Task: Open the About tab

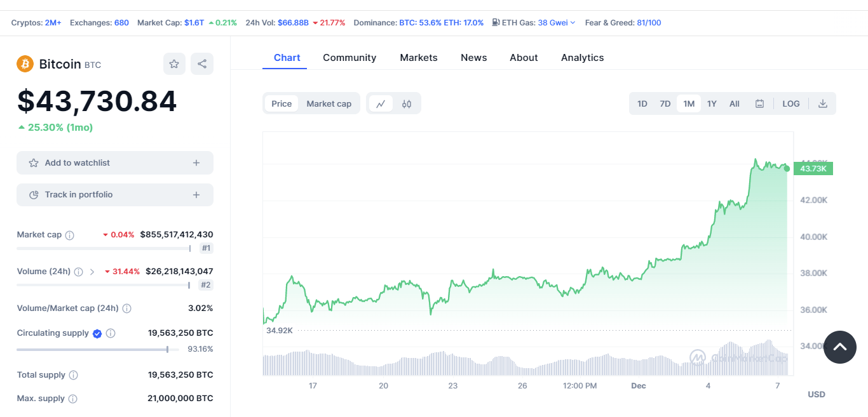Action: coord(524,58)
